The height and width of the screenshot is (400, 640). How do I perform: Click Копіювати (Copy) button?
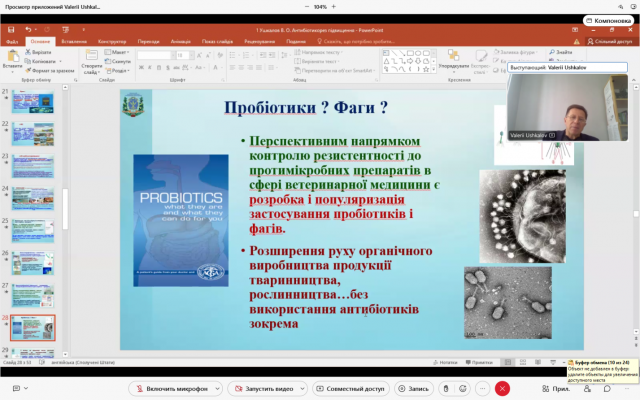pyautogui.click(x=40, y=61)
